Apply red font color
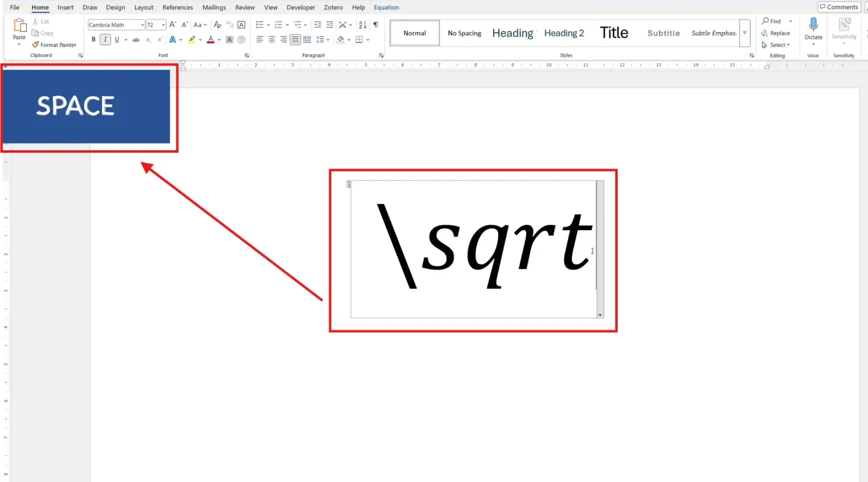The height and width of the screenshot is (482, 868). click(x=211, y=40)
